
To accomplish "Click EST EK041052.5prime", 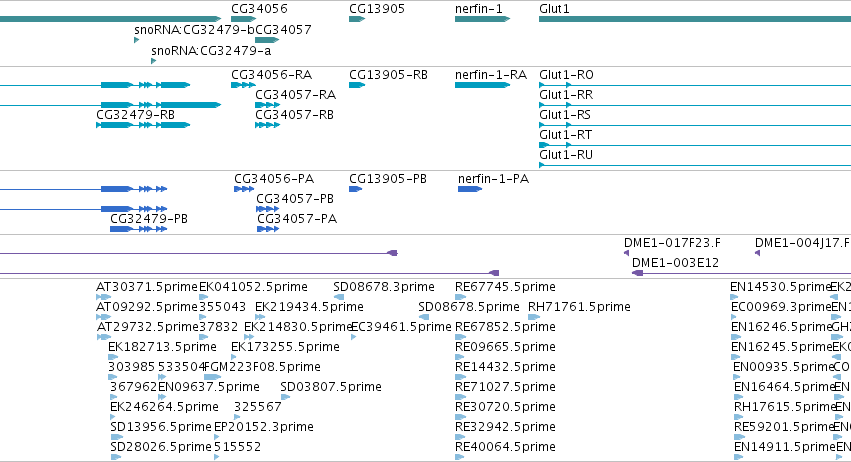I will [x=253, y=287].
